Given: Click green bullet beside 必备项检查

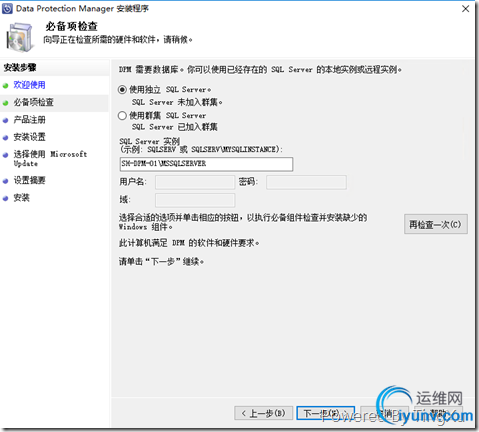Looking at the screenshot, I should pos(5,103).
